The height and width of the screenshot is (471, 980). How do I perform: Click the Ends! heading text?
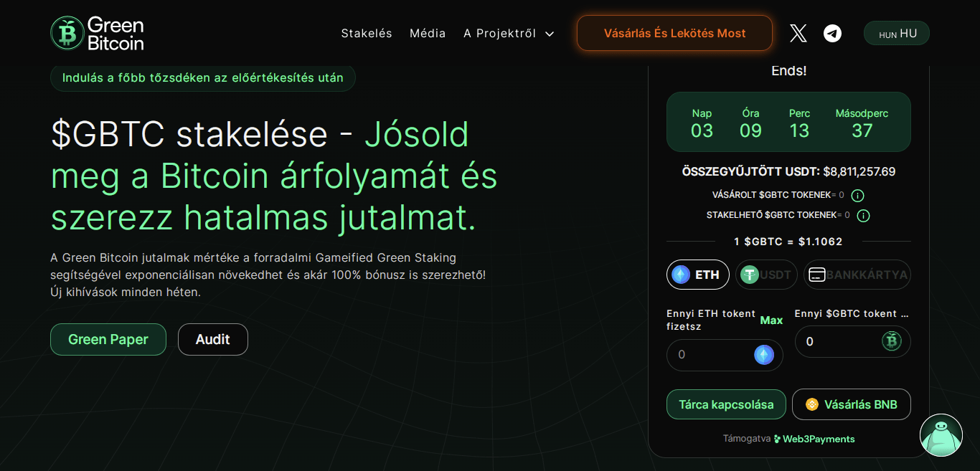pos(789,71)
